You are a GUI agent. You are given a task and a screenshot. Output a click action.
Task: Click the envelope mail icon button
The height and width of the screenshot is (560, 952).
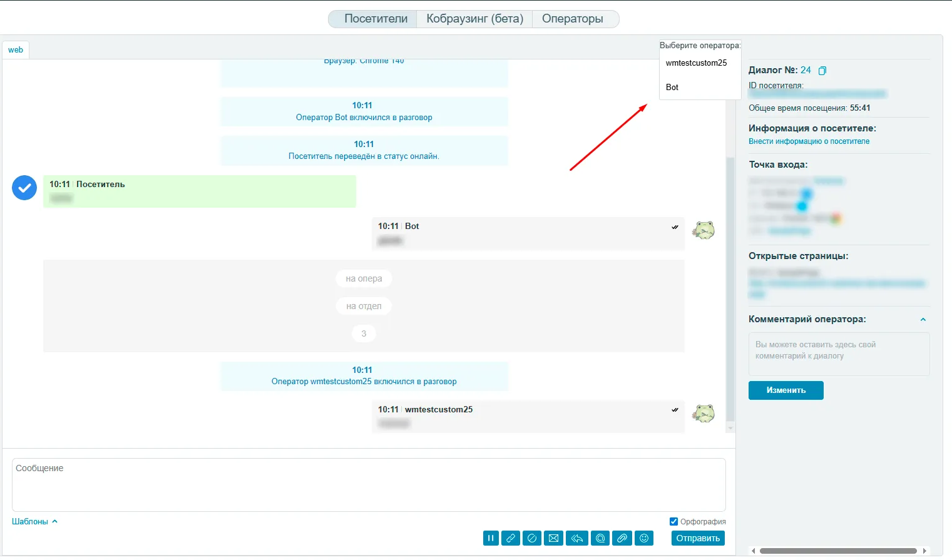point(553,538)
